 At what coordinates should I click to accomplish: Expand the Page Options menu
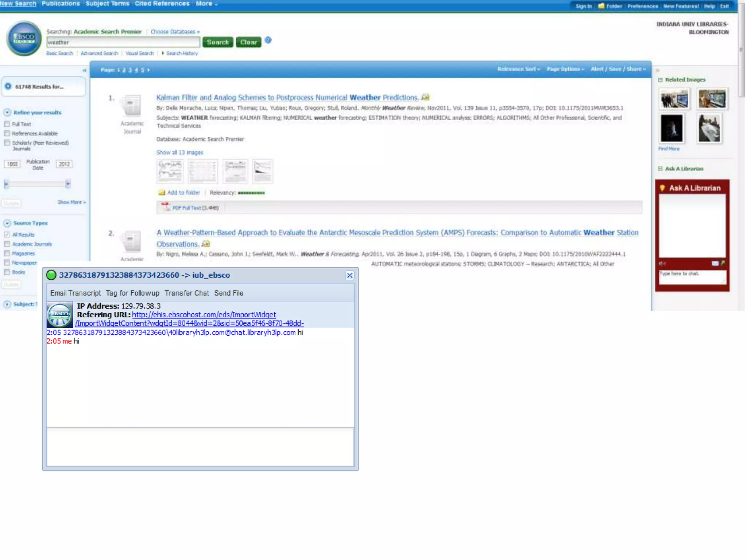pos(565,69)
